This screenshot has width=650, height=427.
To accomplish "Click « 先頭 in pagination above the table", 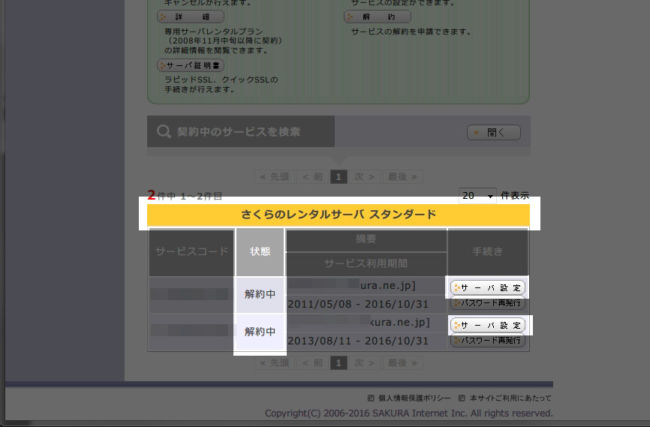I will pyautogui.click(x=274, y=177).
